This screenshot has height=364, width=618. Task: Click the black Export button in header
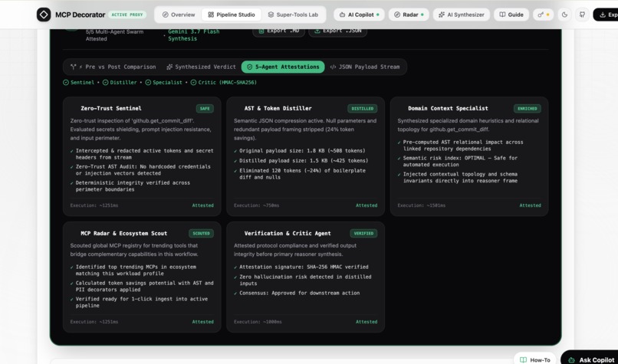(x=606, y=15)
